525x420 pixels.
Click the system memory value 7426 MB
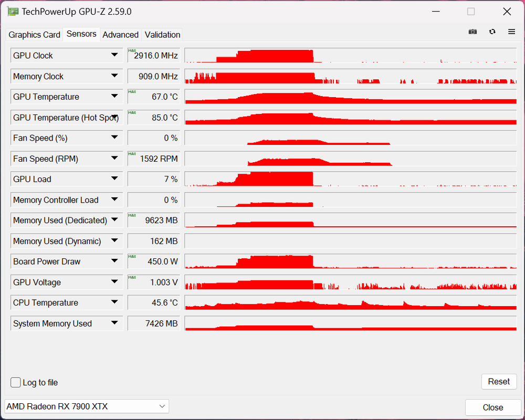[x=154, y=323]
